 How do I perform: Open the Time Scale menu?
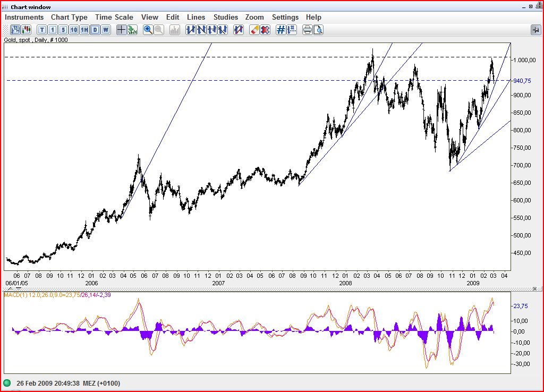click(x=114, y=18)
